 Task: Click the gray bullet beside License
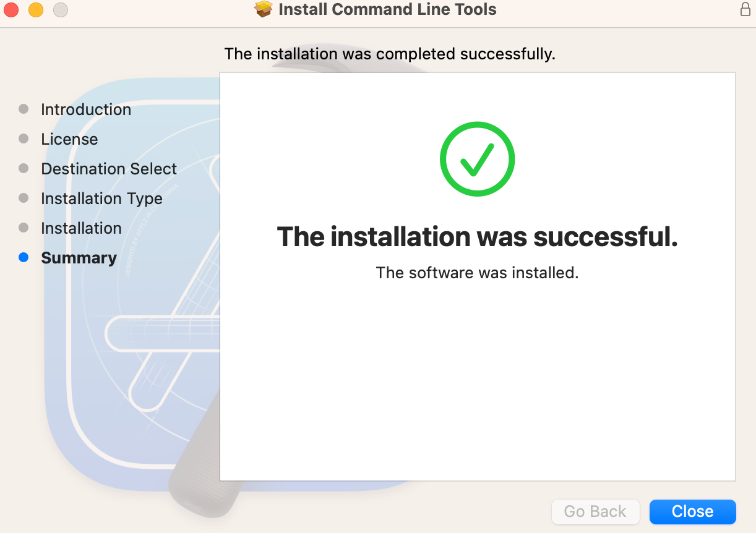(24, 139)
